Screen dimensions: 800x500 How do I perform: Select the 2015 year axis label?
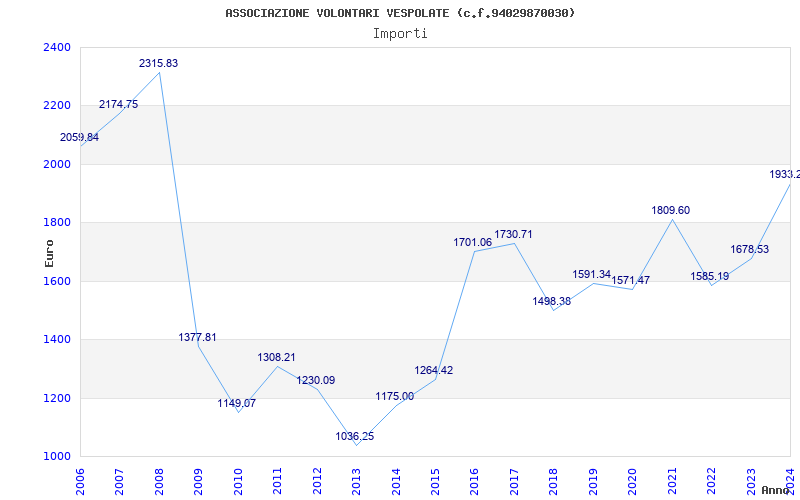click(x=435, y=482)
